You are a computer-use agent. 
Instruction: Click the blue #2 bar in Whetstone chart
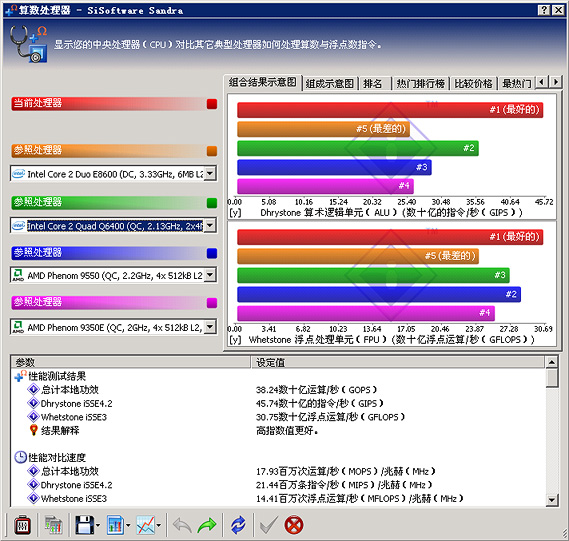tap(379, 294)
